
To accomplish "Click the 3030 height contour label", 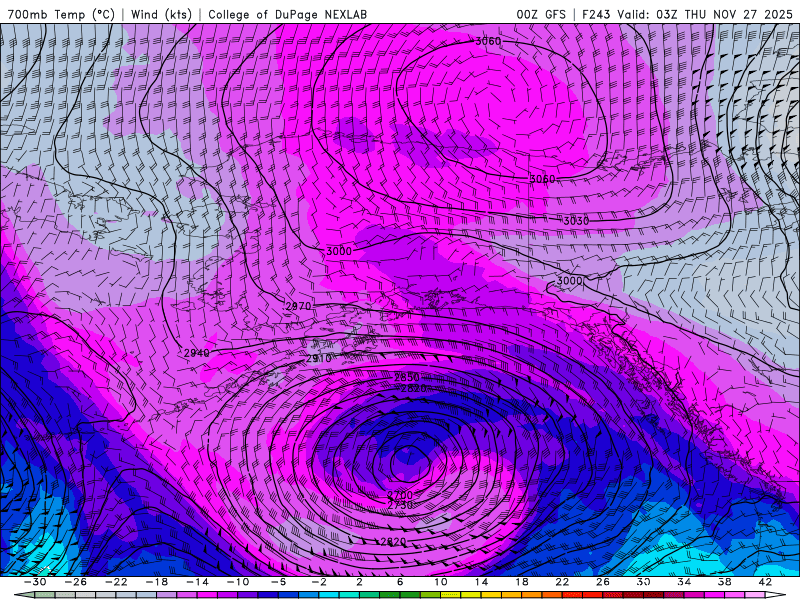I will pos(576,221).
